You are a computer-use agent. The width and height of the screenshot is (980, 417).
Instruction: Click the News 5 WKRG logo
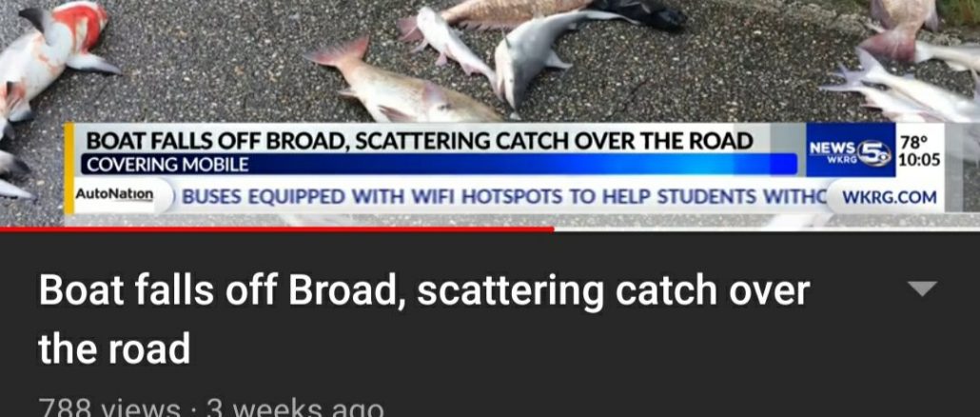(x=850, y=150)
